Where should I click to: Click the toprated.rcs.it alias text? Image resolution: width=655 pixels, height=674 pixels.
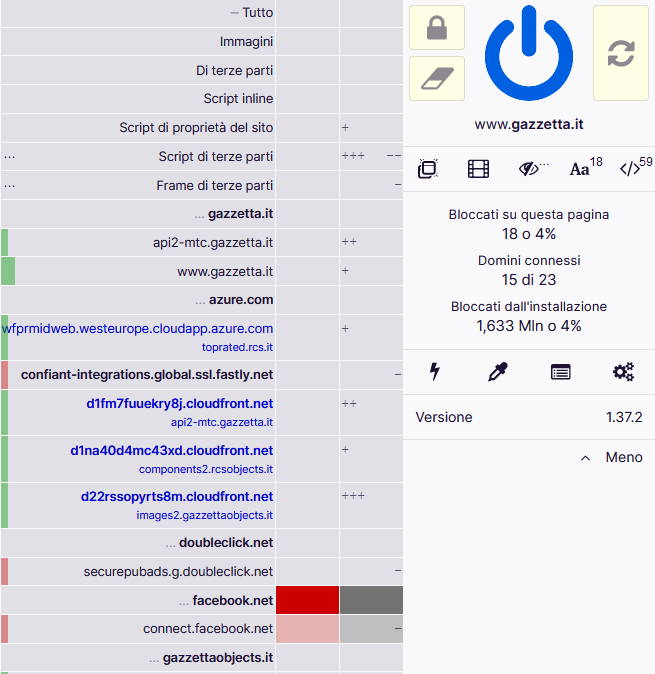[237, 347]
